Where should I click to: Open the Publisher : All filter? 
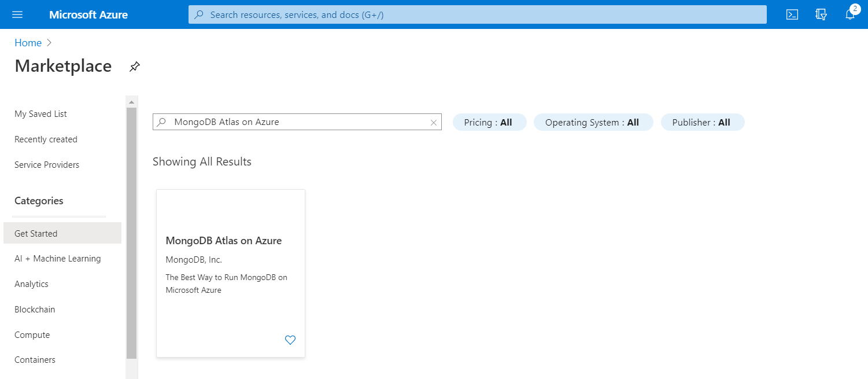[x=702, y=122]
